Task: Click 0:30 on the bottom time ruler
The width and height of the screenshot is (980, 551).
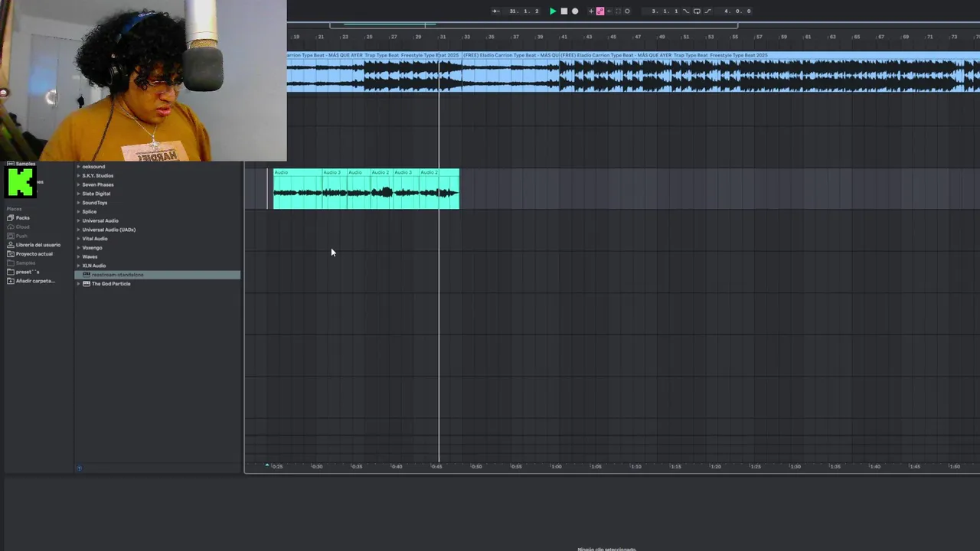Action: (x=317, y=466)
